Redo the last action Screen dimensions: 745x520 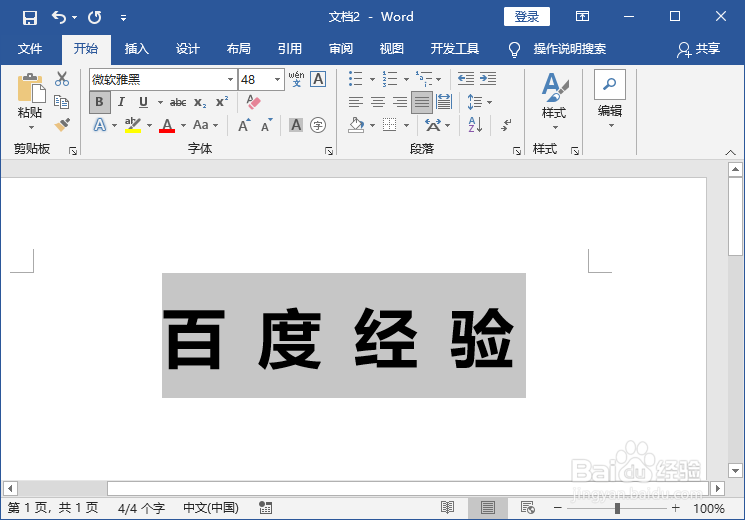tap(95, 18)
